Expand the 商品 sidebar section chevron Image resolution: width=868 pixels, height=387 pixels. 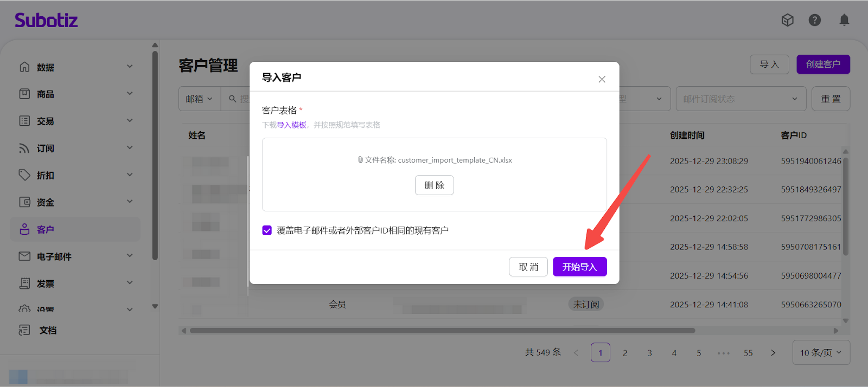[x=130, y=94]
